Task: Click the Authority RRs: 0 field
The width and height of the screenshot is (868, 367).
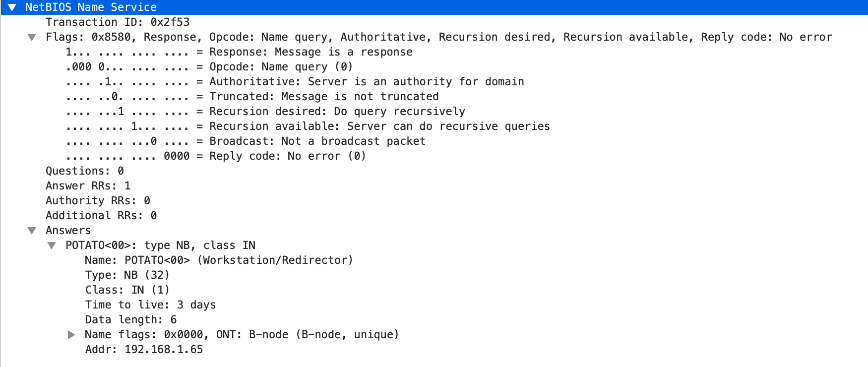Action: (98, 201)
